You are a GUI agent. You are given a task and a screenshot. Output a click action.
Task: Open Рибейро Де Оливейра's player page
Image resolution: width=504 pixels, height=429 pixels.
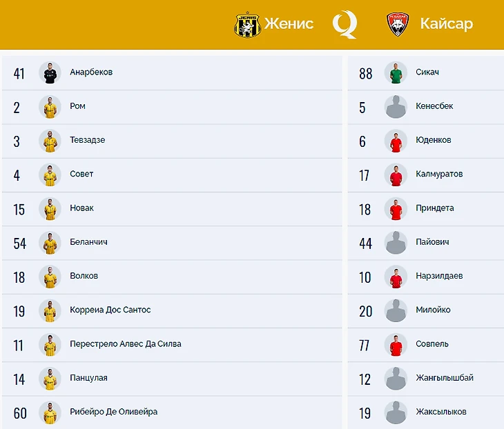pyautogui.click(x=113, y=412)
